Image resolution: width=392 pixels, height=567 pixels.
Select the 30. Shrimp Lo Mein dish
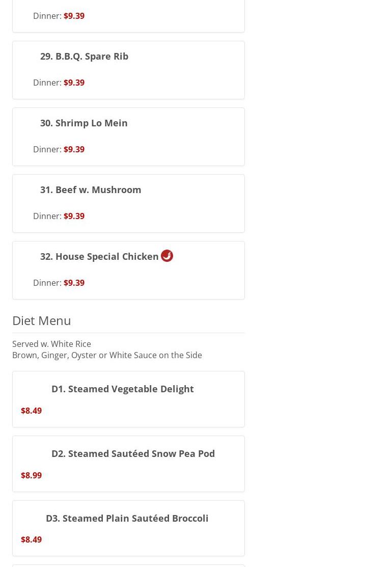(83, 123)
